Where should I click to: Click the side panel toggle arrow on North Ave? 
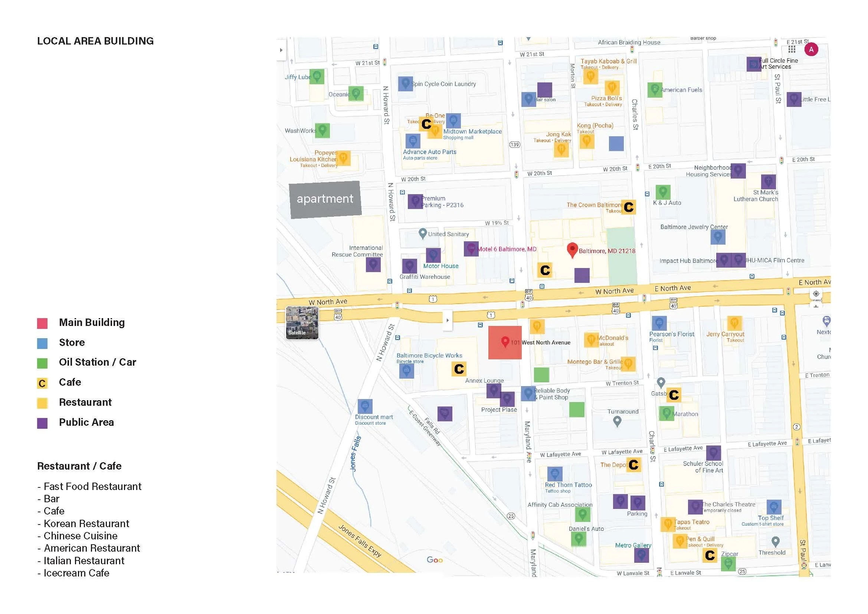447,320
